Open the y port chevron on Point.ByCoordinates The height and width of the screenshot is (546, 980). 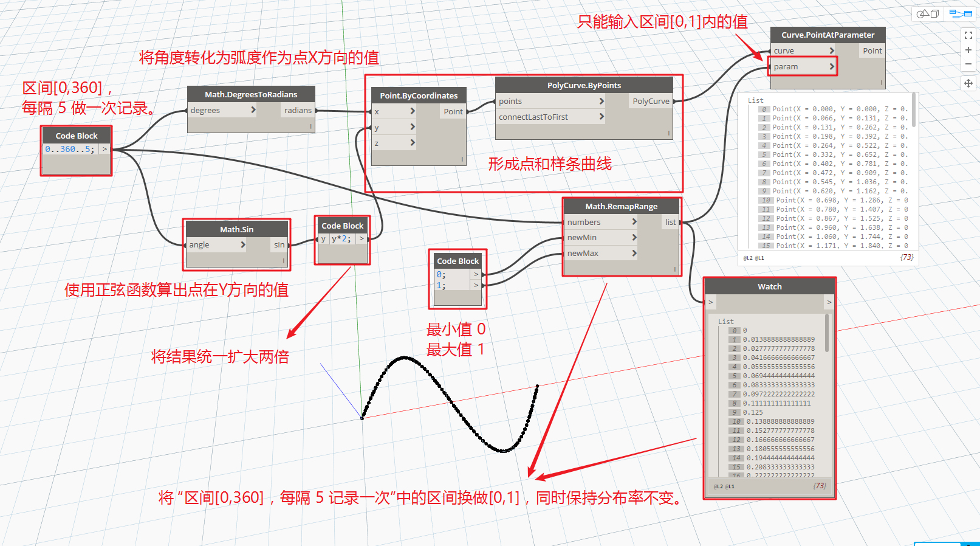pos(413,127)
